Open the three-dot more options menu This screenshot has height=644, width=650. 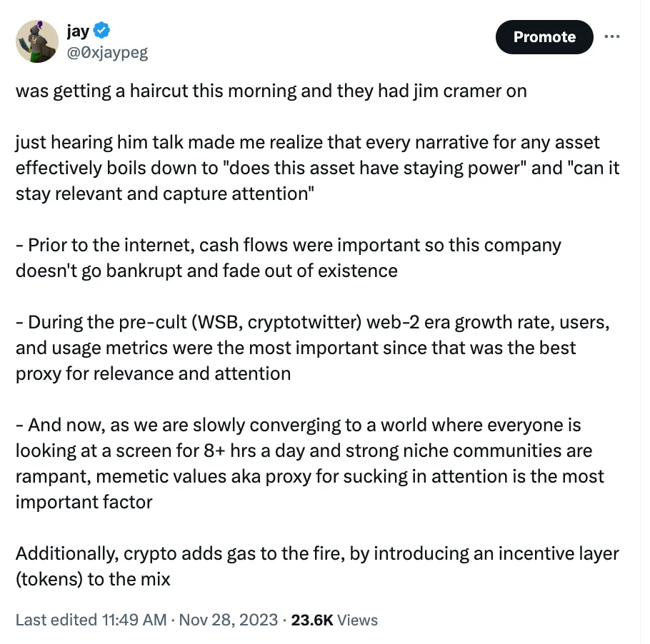611,36
